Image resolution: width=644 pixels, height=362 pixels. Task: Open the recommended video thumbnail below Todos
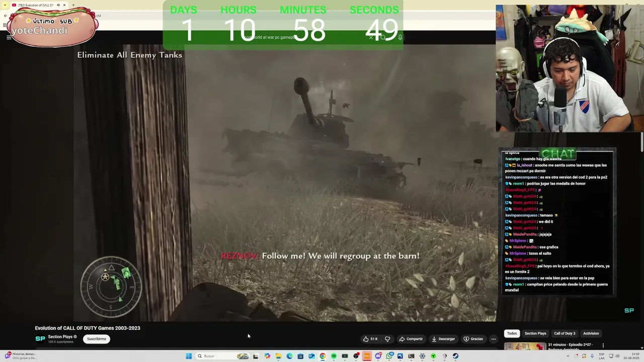[x=525, y=346]
